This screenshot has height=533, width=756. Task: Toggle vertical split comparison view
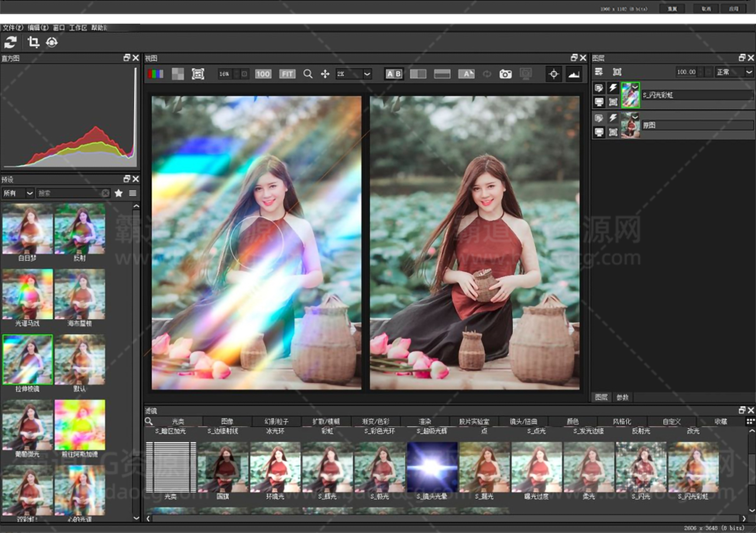click(418, 74)
